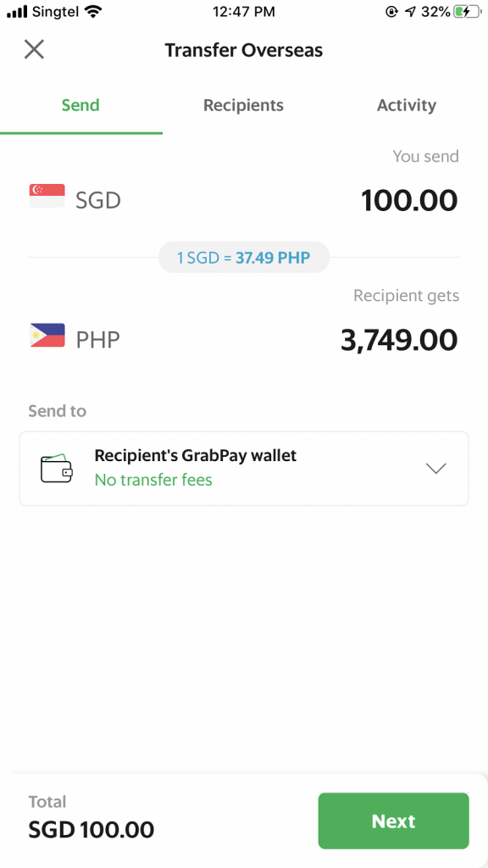Close the Transfer Overseas screen
This screenshot has width=488, height=868.
tap(34, 49)
